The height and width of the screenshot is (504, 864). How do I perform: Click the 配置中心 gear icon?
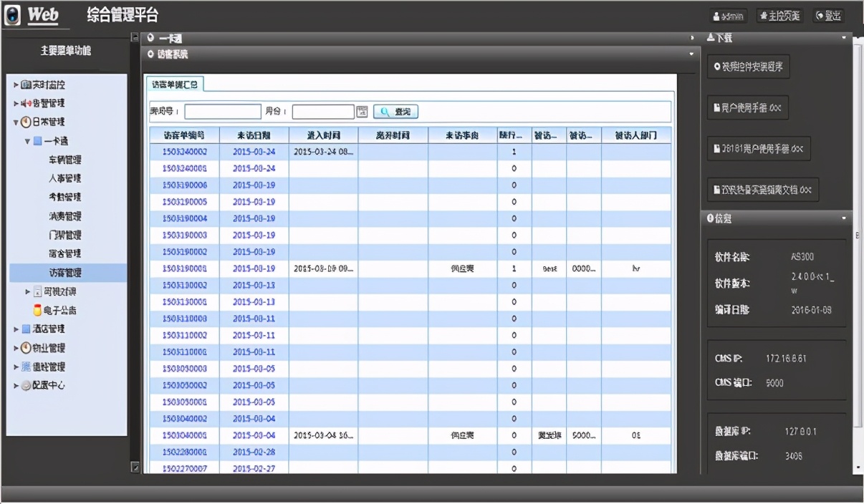[26, 385]
